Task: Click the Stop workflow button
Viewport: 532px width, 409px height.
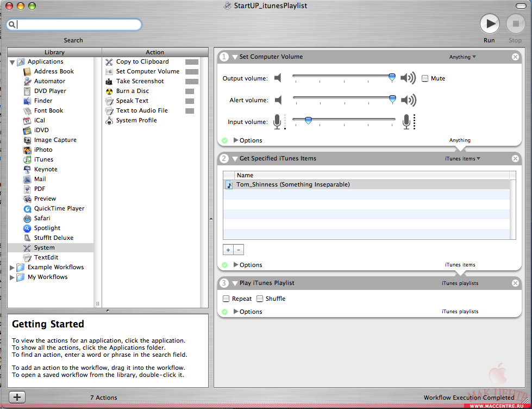Action: 515,24
